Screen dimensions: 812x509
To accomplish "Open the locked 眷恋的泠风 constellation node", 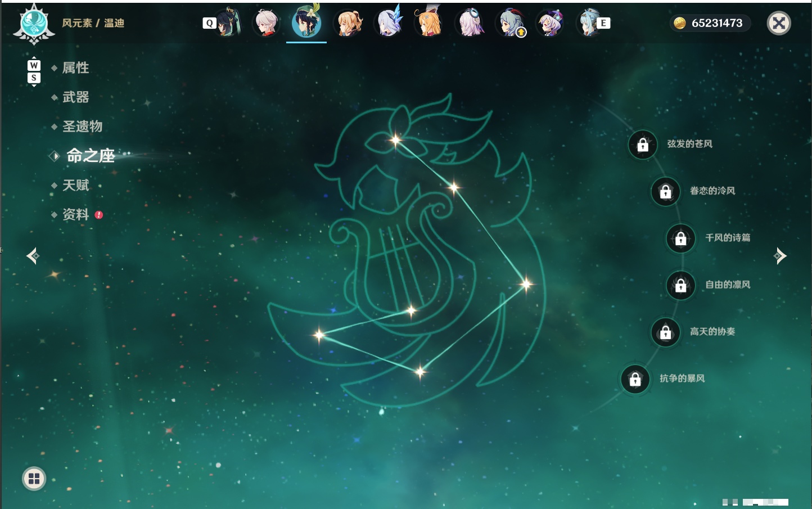I will click(x=666, y=192).
